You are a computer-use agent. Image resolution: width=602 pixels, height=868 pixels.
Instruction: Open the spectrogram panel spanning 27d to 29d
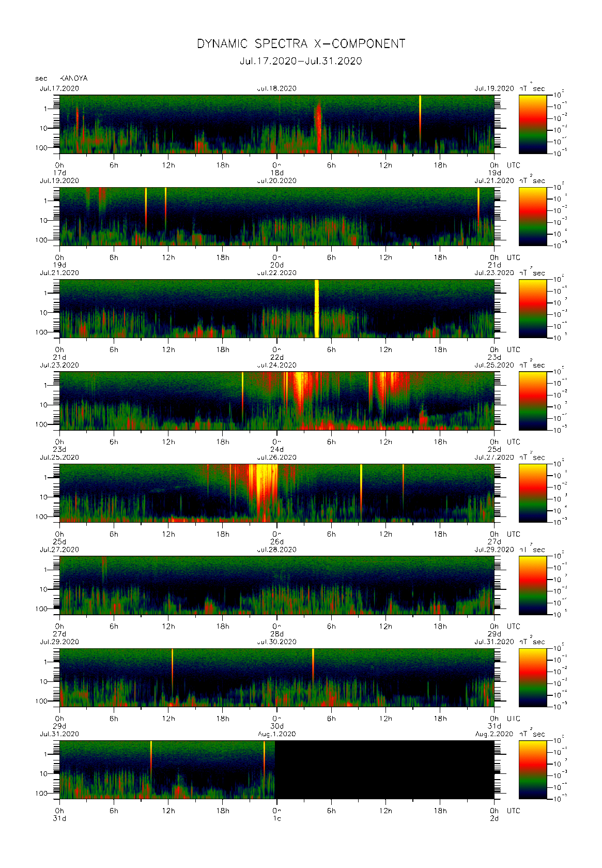(277, 585)
